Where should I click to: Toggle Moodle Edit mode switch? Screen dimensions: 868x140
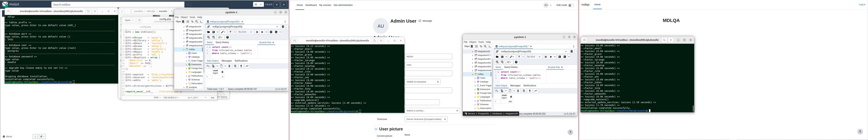(571, 5)
